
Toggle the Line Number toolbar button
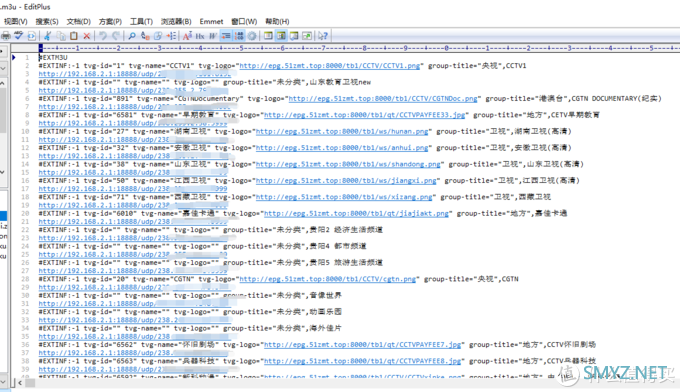[239, 36]
